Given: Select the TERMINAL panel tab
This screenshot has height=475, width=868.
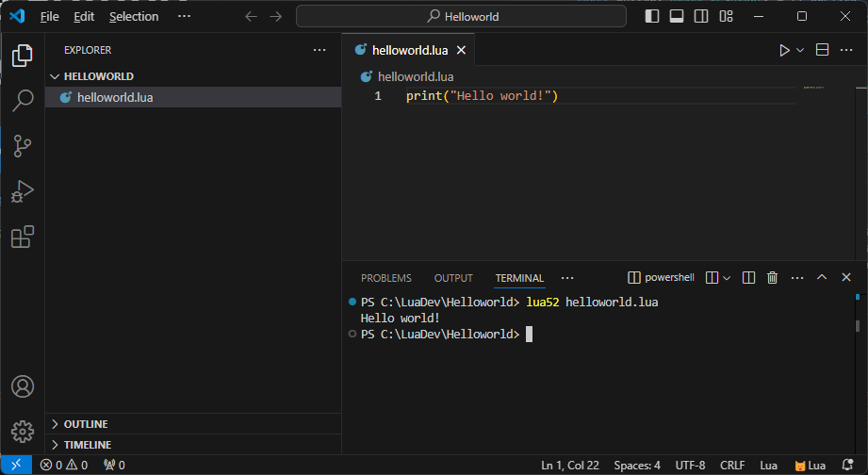Looking at the screenshot, I should click(519, 278).
